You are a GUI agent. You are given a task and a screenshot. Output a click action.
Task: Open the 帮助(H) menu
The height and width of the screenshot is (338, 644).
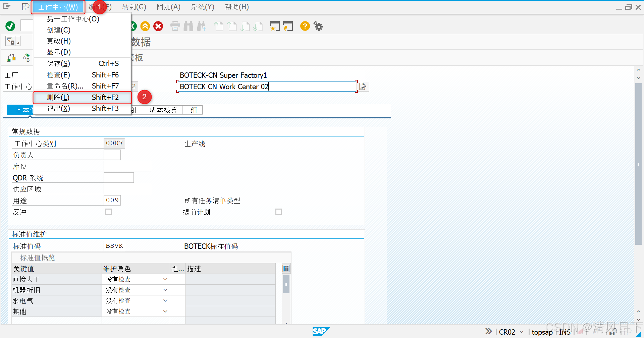237,7
